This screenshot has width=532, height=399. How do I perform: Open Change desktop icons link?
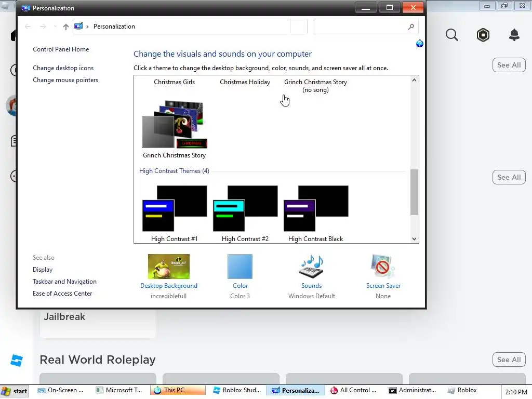pyautogui.click(x=63, y=68)
